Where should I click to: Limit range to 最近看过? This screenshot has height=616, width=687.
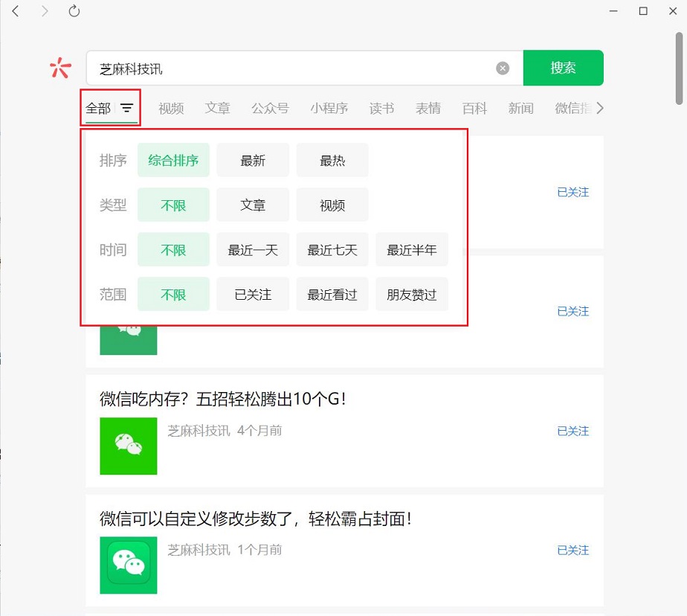pos(332,294)
